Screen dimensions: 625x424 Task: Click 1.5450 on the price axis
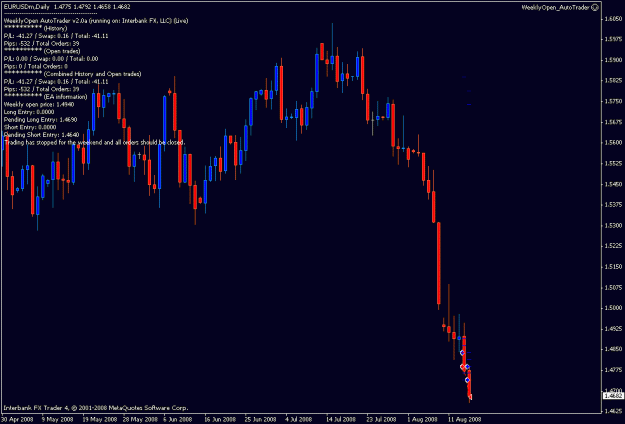(614, 184)
